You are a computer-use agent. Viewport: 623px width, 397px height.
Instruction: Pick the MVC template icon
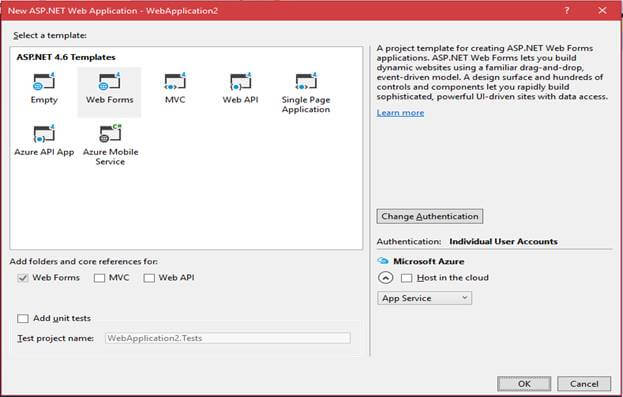point(175,81)
